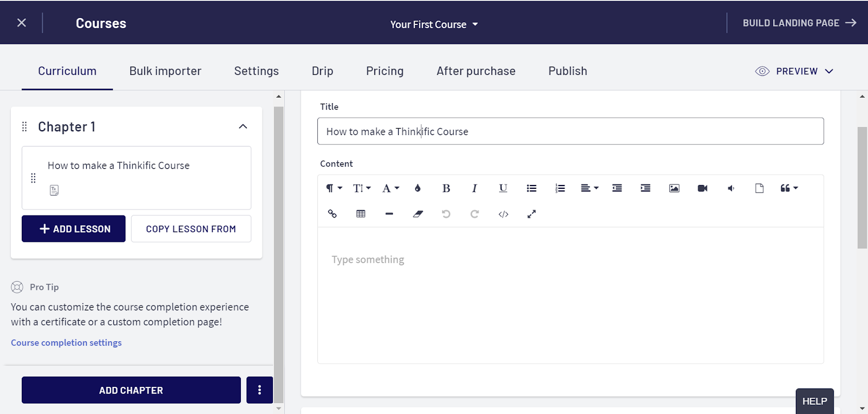Switch to code view
Viewport: 868px width, 414px height.
[x=503, y=214]
